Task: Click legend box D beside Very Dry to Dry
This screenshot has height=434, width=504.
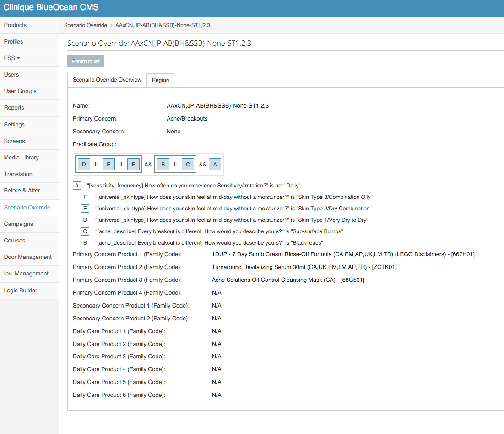Action: tap(85, 220)
